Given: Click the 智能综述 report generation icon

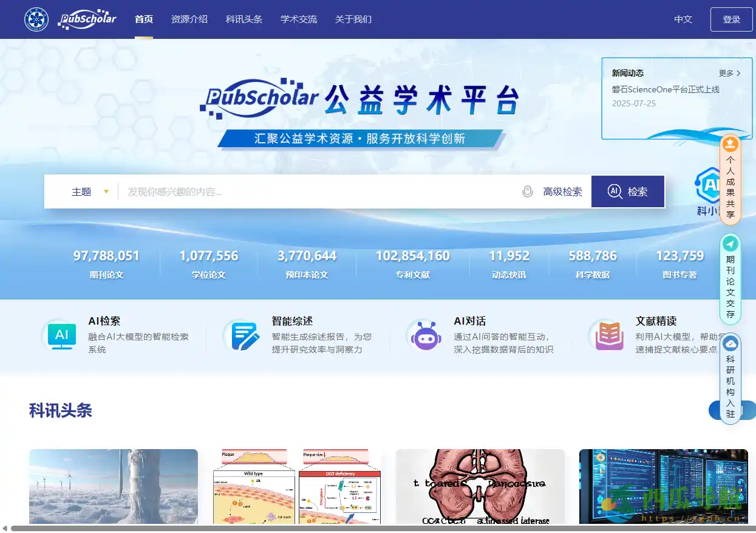Looking at the screenshot, I should (x=242, y=335).
